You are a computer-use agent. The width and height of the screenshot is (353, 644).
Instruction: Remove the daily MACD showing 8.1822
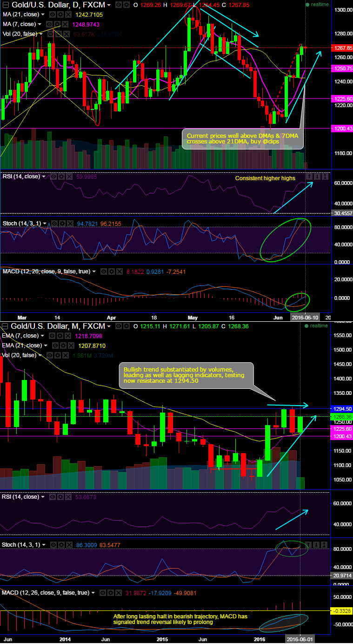[120, 271]
